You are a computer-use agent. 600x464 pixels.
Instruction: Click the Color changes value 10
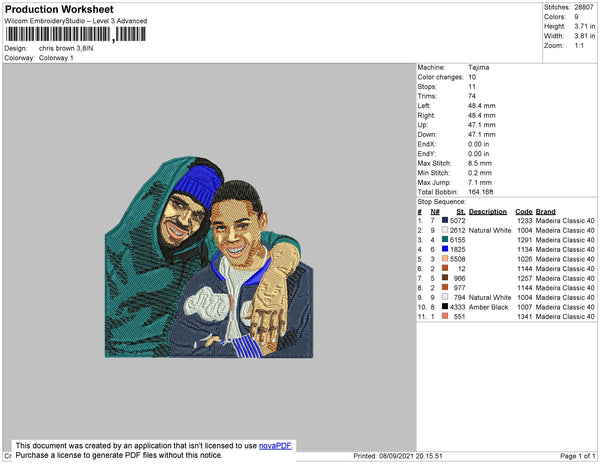coord(472,77)
